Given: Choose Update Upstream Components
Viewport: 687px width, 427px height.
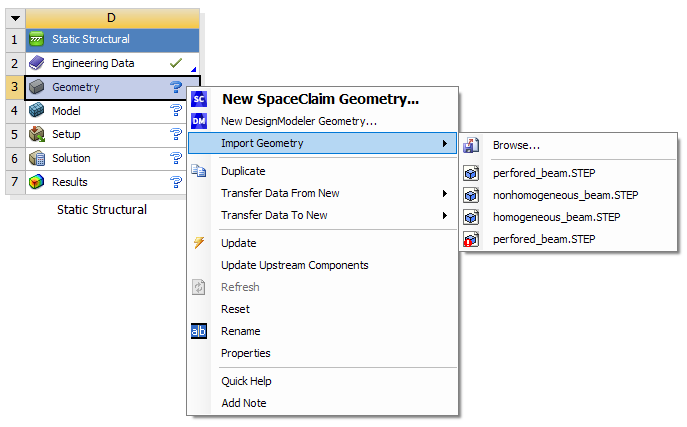Looking at the screenshot, I should pyautogui.click(x=323, y=265).
